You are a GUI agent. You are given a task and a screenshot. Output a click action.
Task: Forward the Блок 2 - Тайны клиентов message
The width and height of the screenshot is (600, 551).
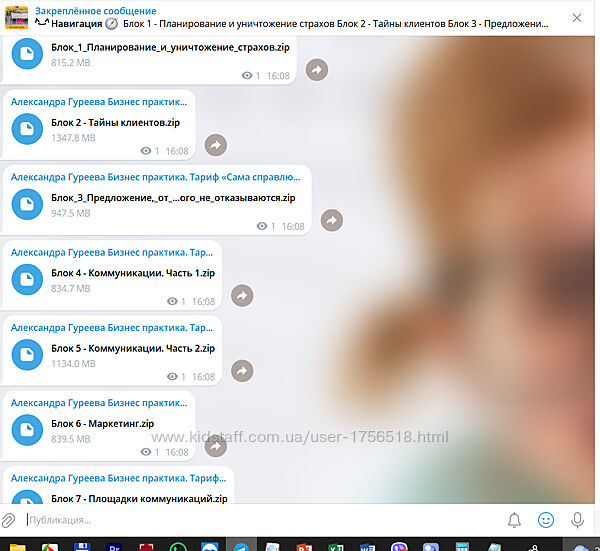215,146
